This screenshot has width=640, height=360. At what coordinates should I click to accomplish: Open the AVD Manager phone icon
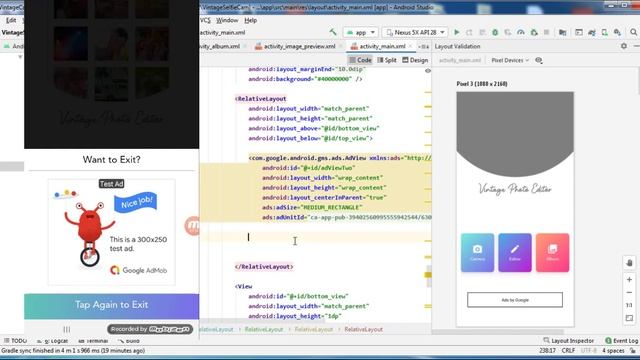(604, 32)
